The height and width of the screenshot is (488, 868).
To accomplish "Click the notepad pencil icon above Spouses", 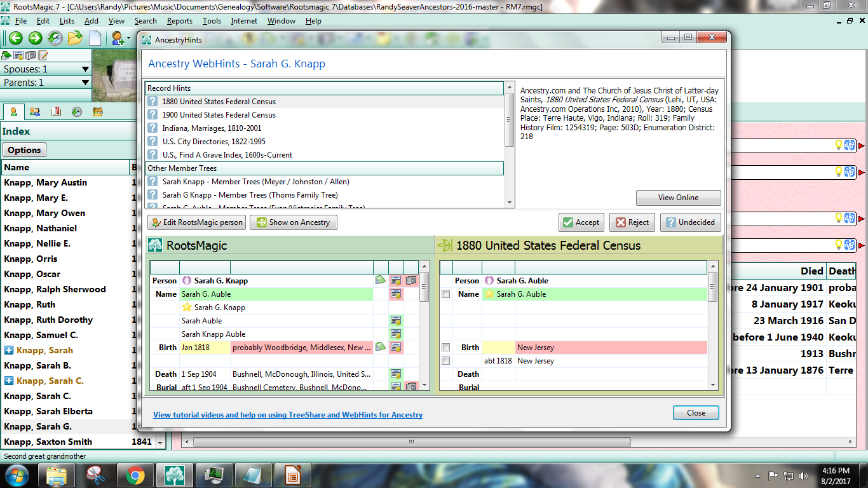I will 43,55.
